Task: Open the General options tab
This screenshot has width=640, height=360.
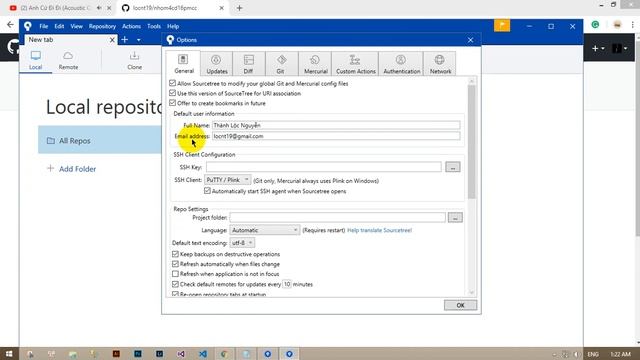Action: (x=183, y=63)
